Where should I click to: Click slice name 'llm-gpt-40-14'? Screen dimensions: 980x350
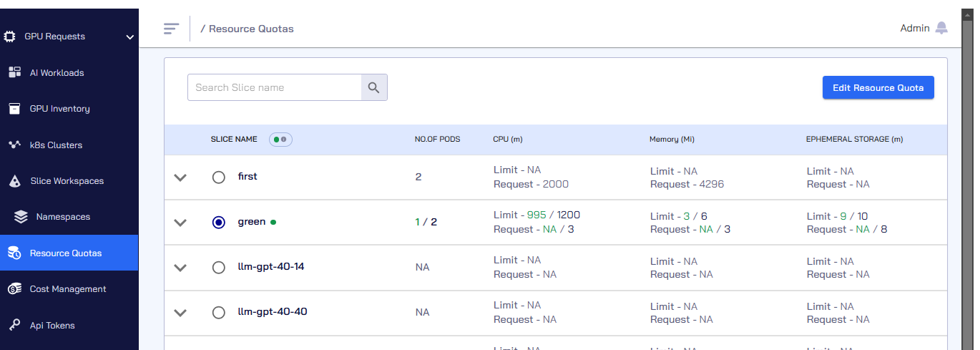(271, 267)
